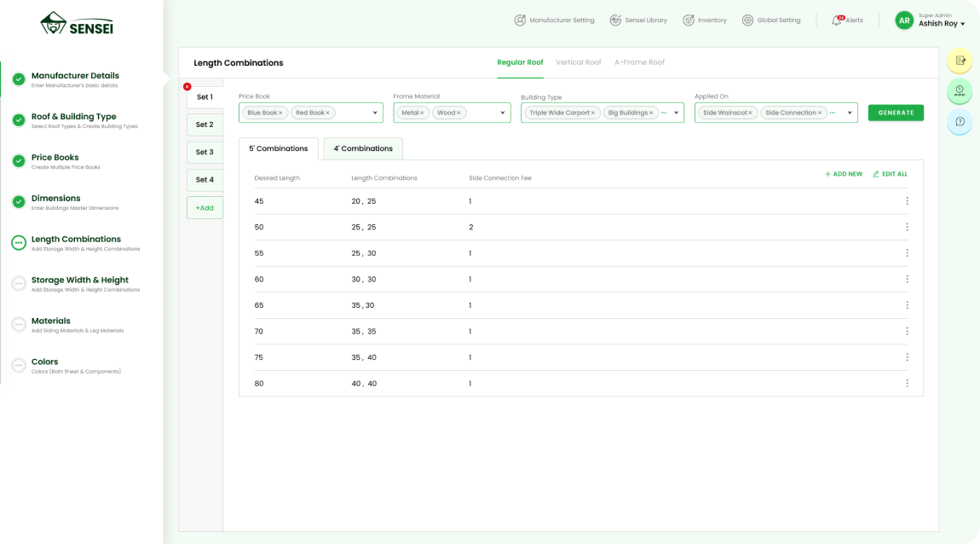Expand the Frame Material dropdown
The image size is (980, 544).
503,113
